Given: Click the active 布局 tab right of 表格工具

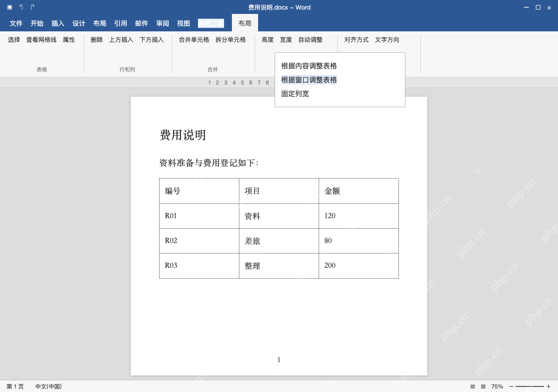Looking at the screenshot, I should [245, 23].
